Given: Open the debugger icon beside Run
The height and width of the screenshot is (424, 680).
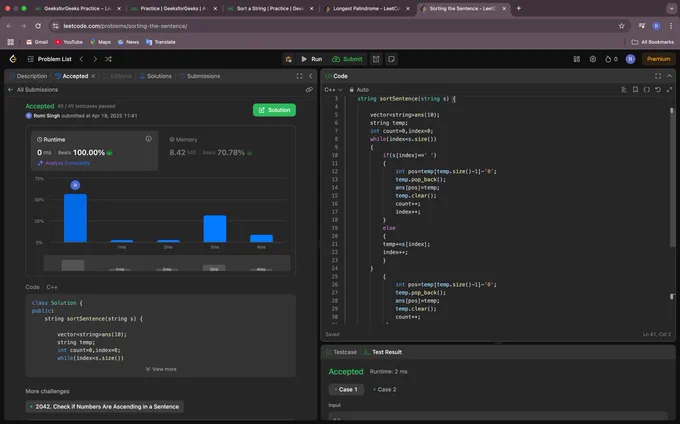Looking at the screenshot, I should [288, 59].
